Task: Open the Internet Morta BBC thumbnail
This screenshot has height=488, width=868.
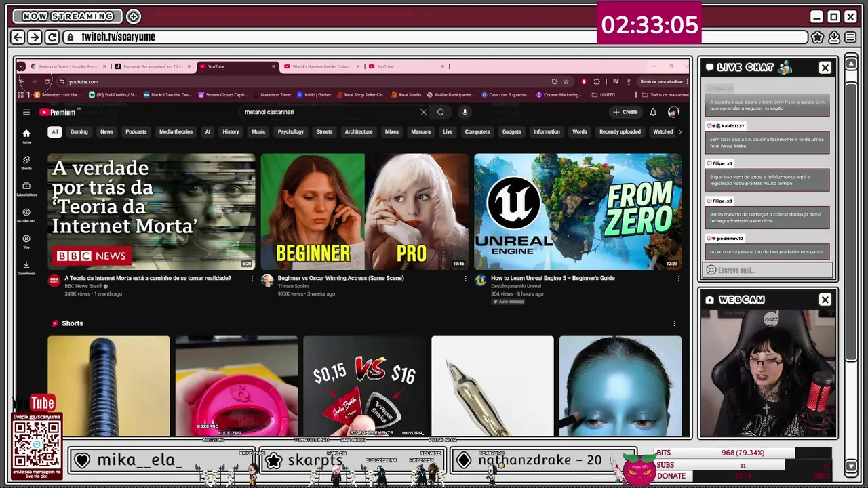Action: 151,211
